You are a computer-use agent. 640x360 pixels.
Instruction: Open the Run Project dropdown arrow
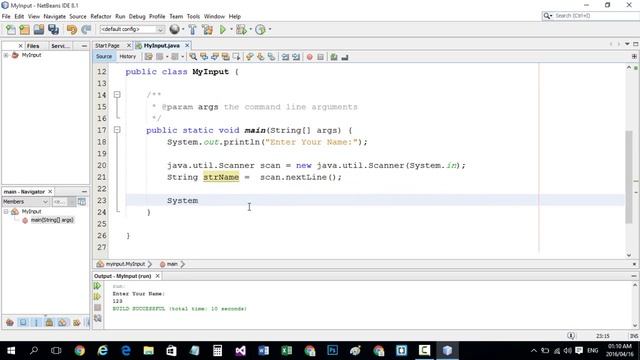pos(231,29)
